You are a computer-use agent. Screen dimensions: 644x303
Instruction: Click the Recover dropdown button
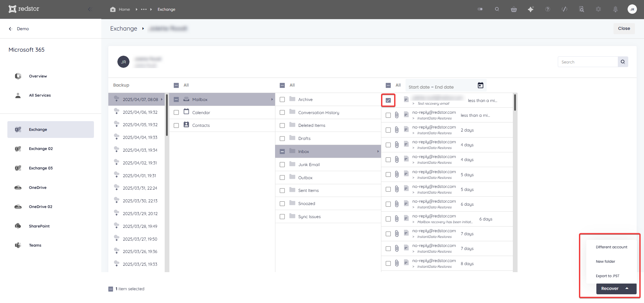[x=616, y=289]
